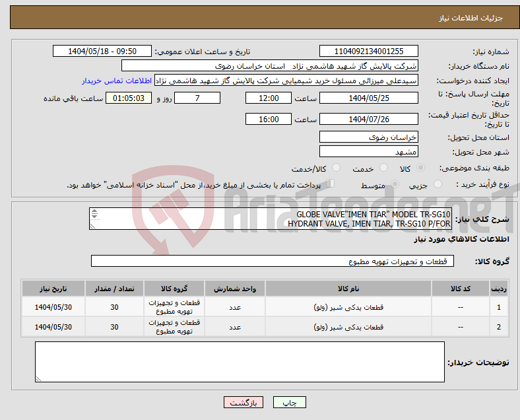Click the response deadline date 1404/05/25
This screenshot has height=420, width=520.
(369, 98)
